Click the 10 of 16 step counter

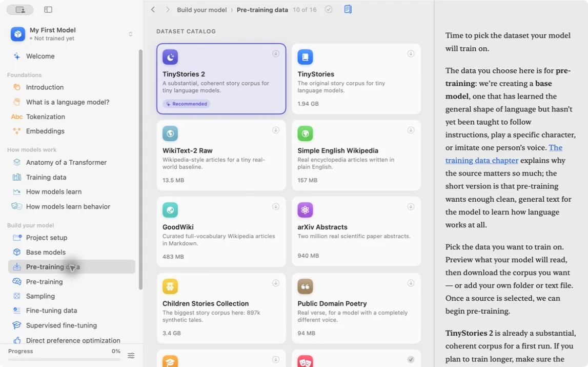click(x=305, y=10)
